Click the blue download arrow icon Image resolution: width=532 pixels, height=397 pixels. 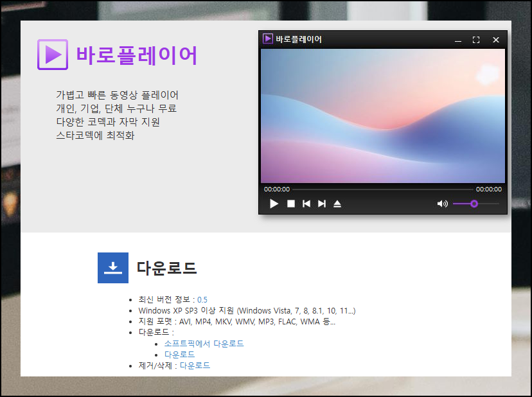click(x=113, y=268)
